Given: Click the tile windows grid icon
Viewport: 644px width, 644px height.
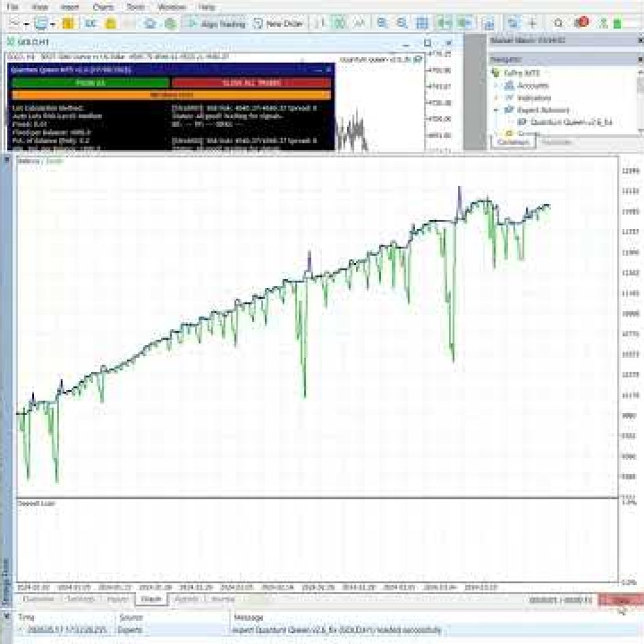Looking at the screenshot, I should tap(422, 23).
